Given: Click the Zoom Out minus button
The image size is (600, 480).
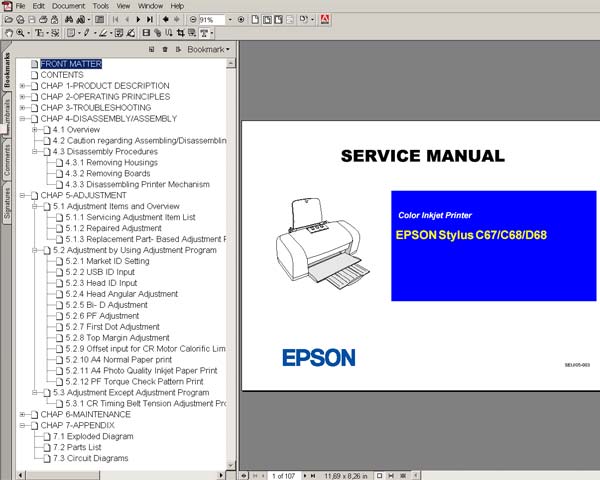Looking at the screenshot, I should pos(193,19).
